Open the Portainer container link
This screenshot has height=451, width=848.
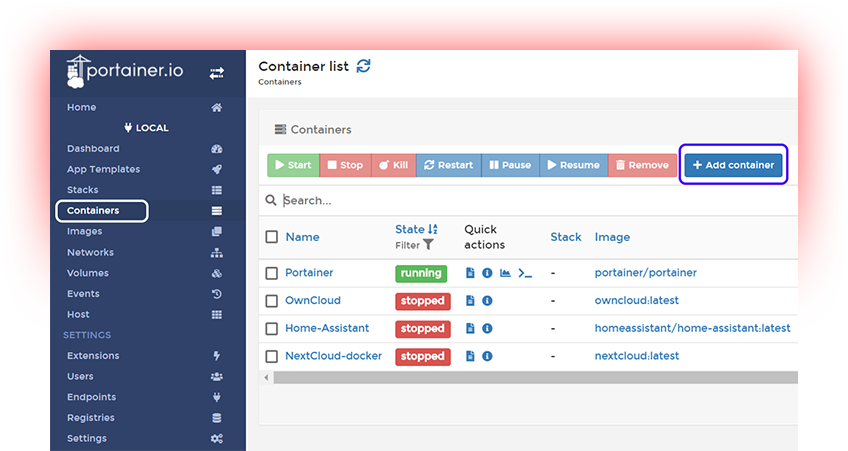pos(309,273)
